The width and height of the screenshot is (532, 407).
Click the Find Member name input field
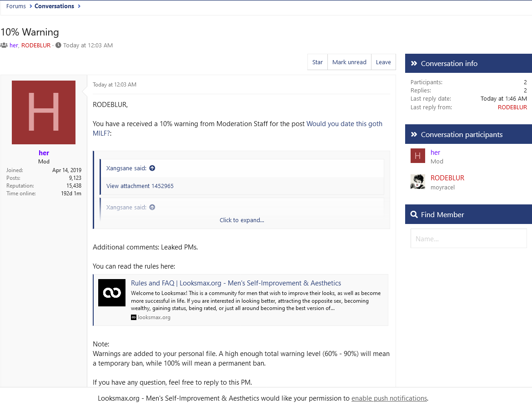pyautogui.click(x=468, y=239)
